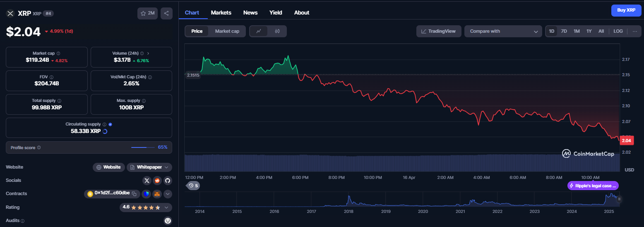Set chart range to 7D

pos(564,31)
